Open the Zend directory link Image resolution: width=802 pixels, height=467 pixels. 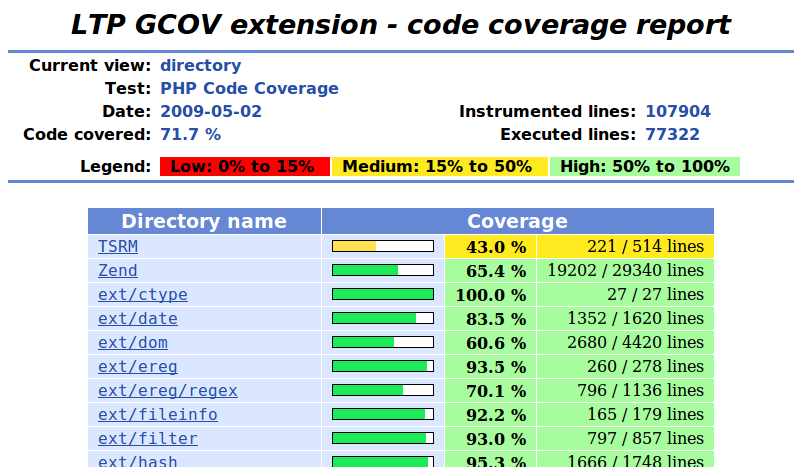pyautogui.click(x=118, y=270)
